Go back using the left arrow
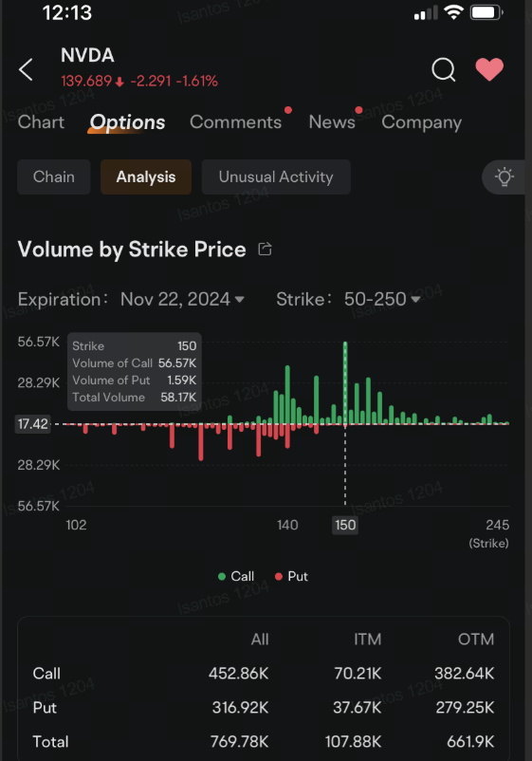 point(26,69)
